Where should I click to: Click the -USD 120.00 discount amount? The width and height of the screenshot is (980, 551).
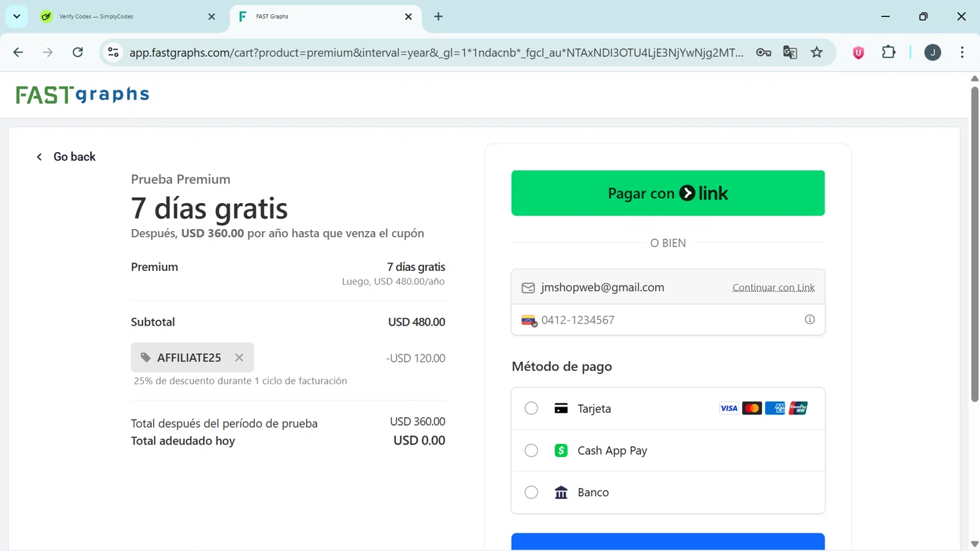click(x=416, y=358)
